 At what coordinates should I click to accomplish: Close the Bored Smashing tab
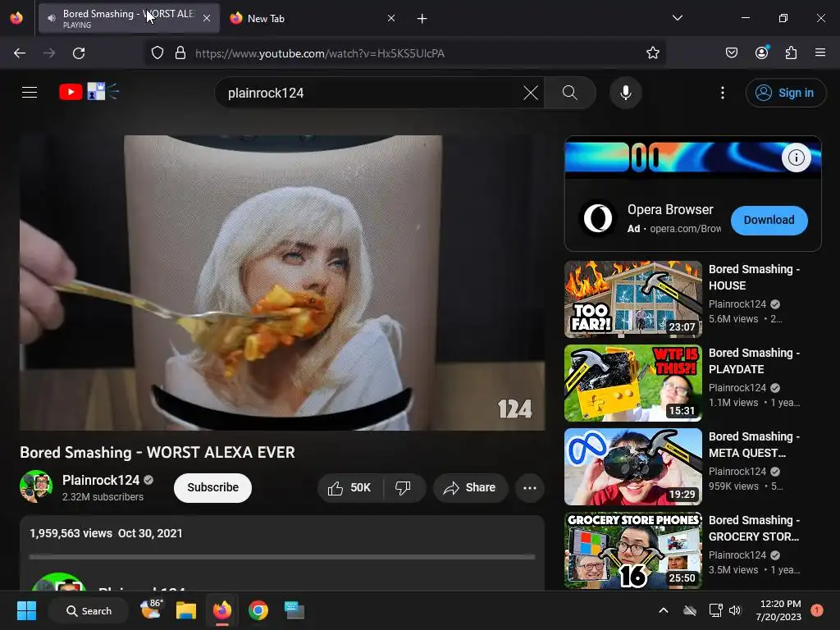tap(207, 18)
